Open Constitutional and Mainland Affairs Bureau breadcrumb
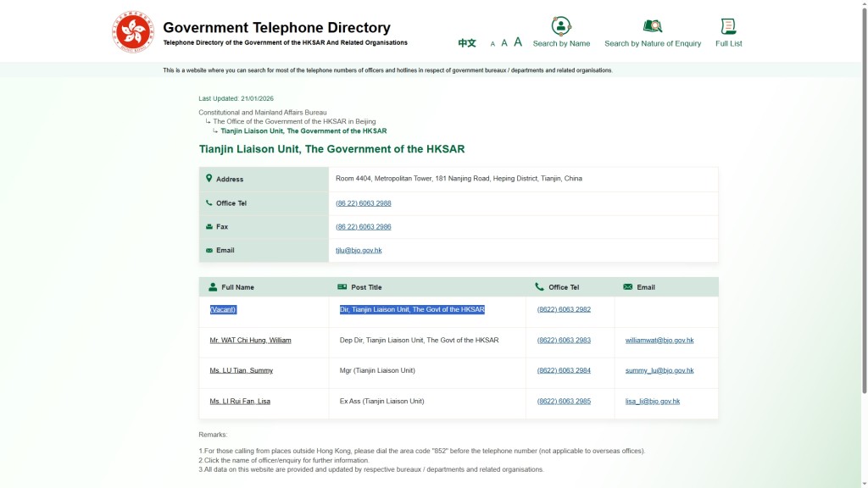 point(262,113)
